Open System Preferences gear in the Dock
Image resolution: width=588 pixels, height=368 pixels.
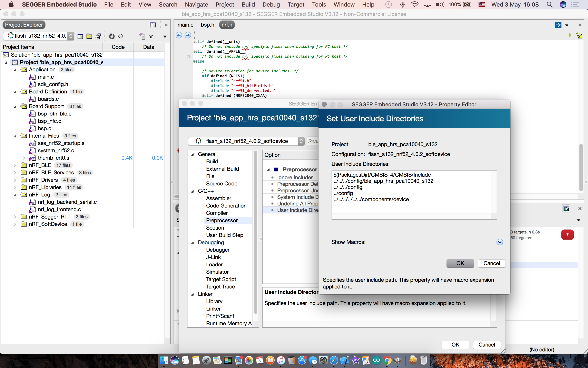(323, 360)
